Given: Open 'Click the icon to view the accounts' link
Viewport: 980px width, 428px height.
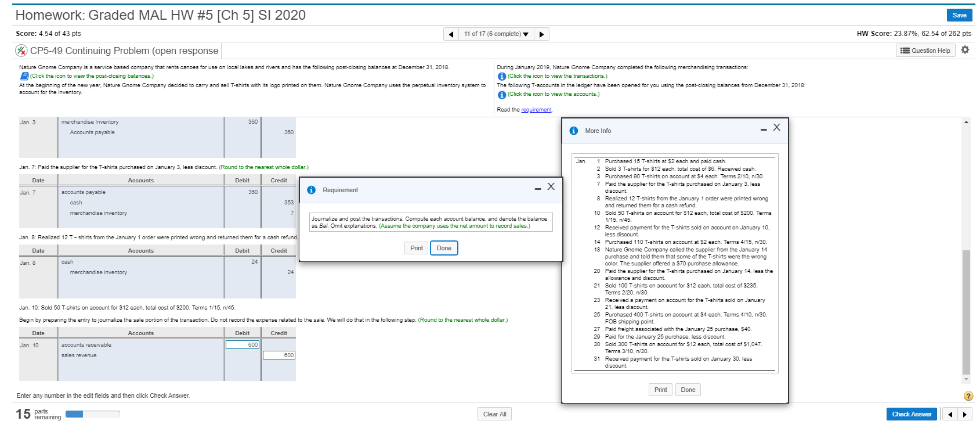Looking at the screenshot, I should pyautogui.click(x=554, y=94).
